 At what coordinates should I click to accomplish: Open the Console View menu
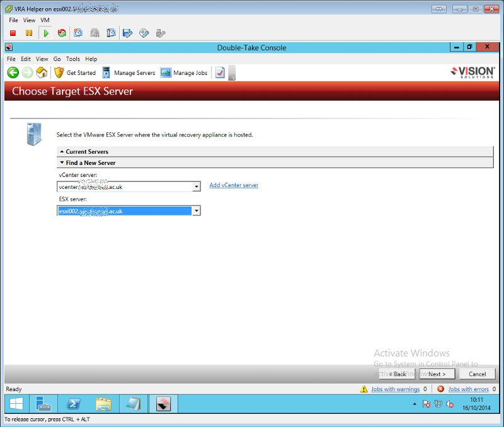click(42, 59)
